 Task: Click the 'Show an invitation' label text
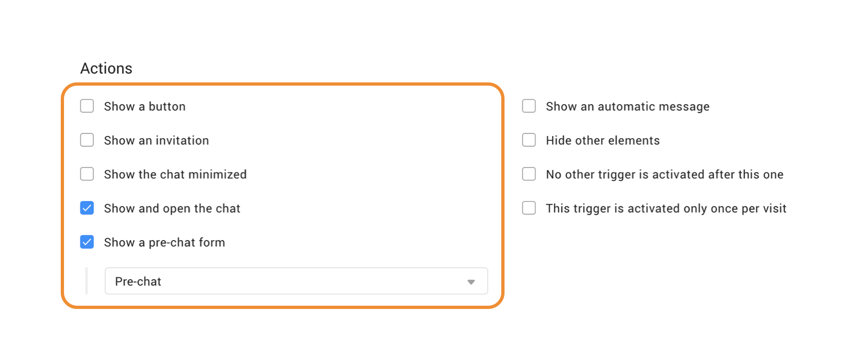pyautogui.click(x=156, y=141)
